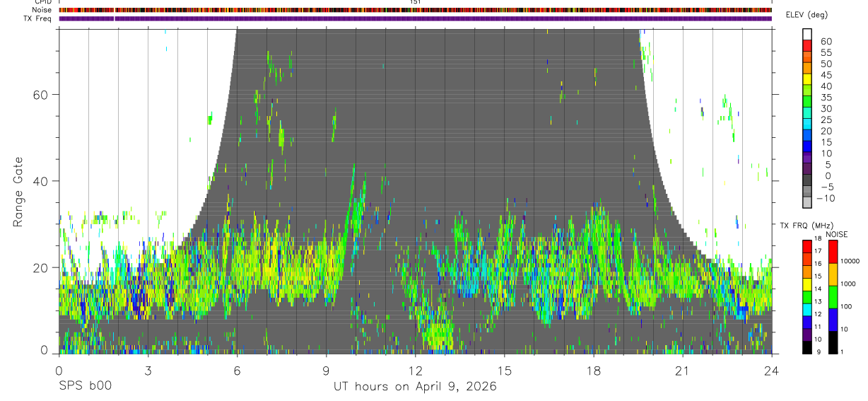Click the '35' value on ELEV legend
This screenshot has width=868, height=401.
click(826, 97)
